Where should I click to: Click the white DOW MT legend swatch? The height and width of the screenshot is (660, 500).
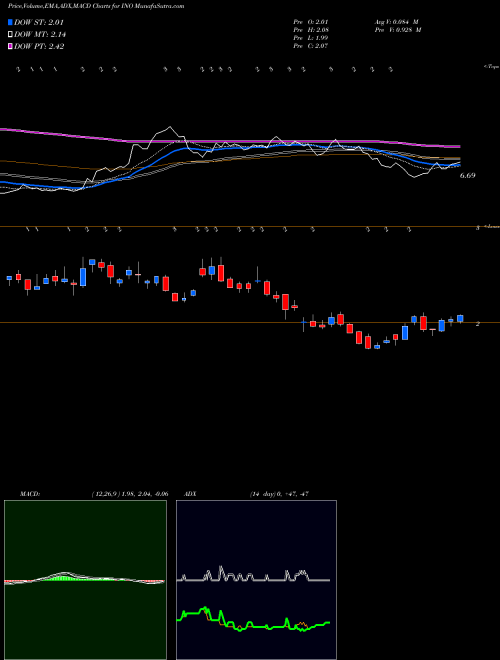click(11, 35)
